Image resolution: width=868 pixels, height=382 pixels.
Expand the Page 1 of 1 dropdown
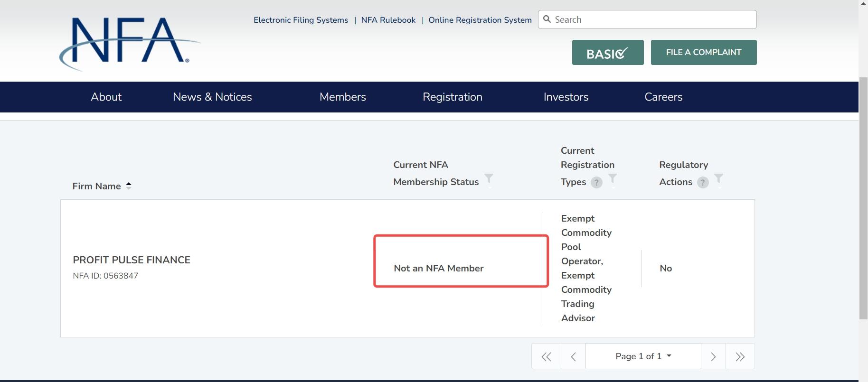pos(643,356)
